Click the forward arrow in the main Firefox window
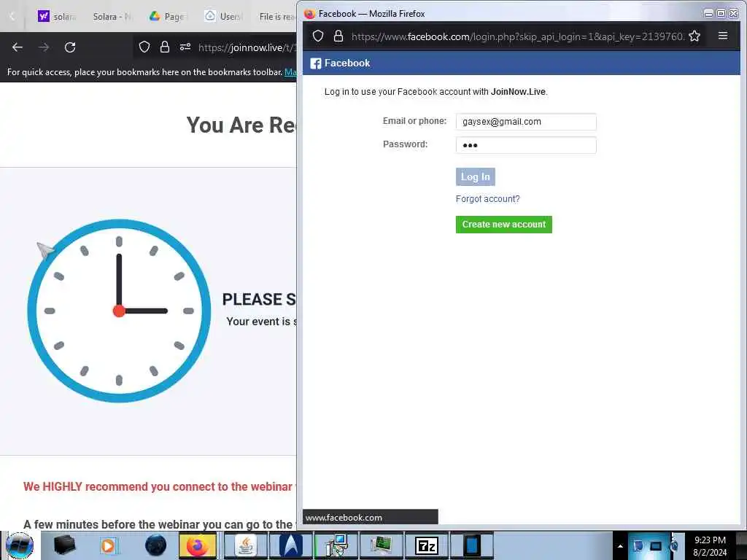Viewport: 747px width, 560px height. 44,47
